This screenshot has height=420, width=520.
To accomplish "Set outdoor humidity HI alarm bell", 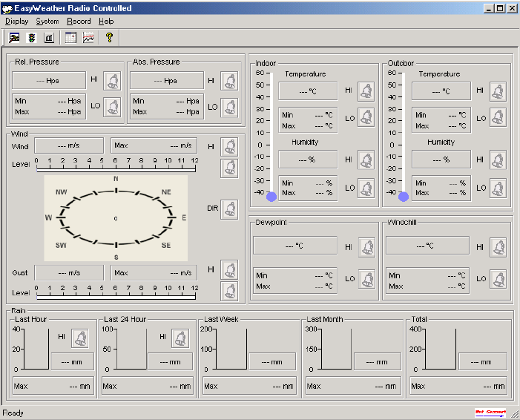I will (498, 160).
